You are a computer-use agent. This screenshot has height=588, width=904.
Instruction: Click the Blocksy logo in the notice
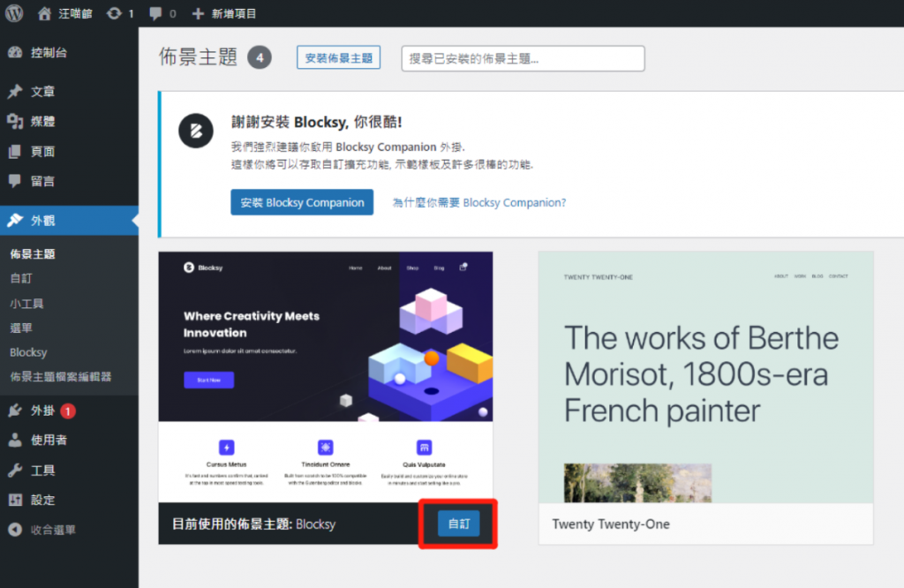point(196,131)
